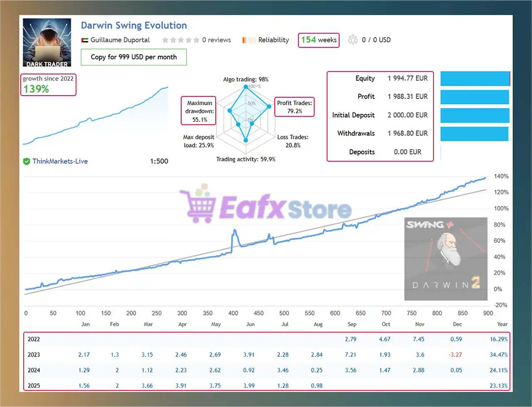Click the 2023 yearly total 34.47%
532x407 pixels.
pyautogui.click(x=499, y=355)
